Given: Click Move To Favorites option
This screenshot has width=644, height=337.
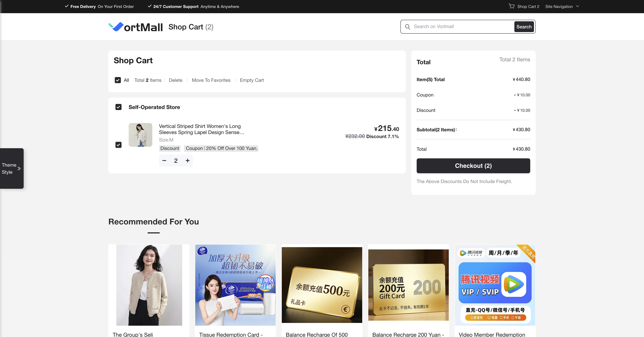Looking at the screenshot, I should coord(211,80).
